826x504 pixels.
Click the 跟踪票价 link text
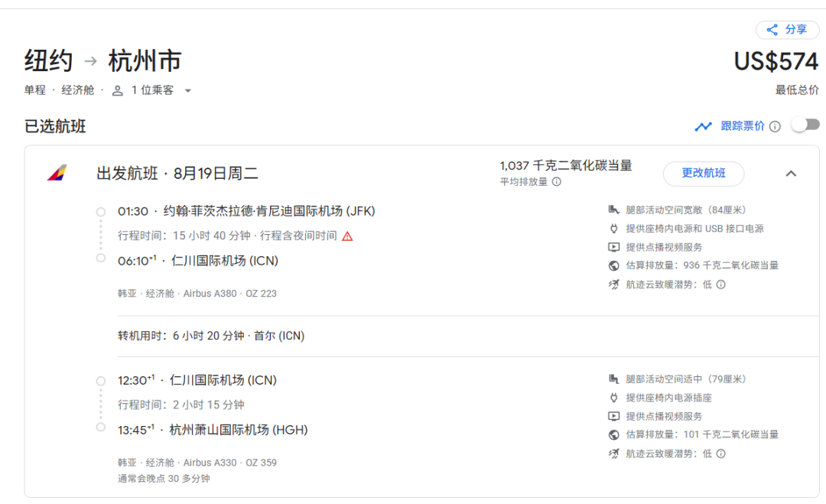pos(742,126)
